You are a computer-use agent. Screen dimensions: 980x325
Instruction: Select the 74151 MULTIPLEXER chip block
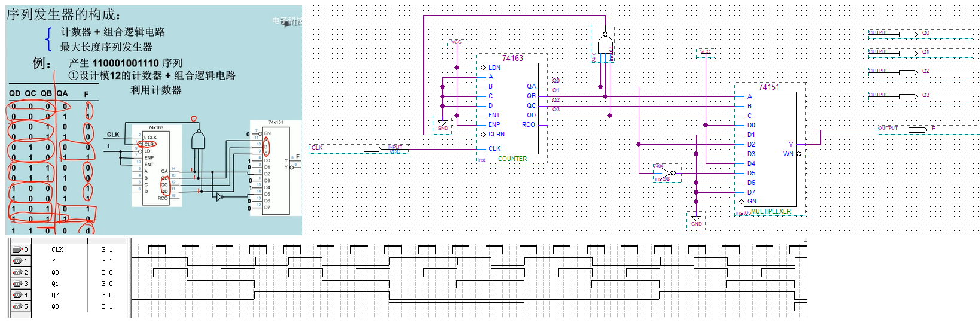(770, 150)
